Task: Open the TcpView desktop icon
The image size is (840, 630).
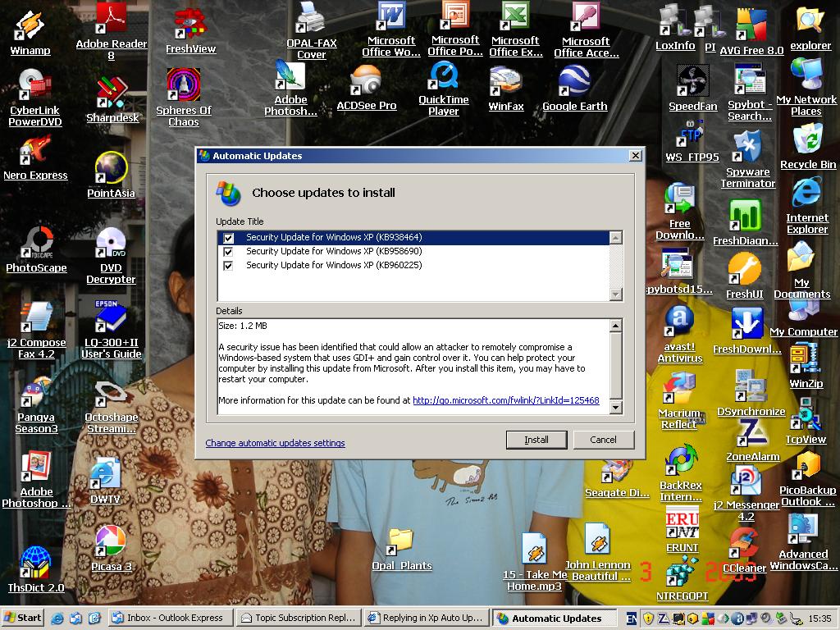Action: coord(806,422)
